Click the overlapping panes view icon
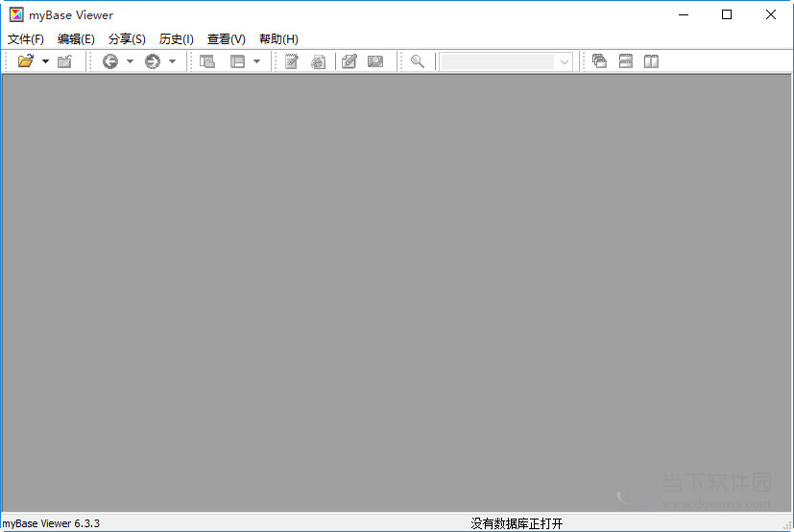The image size is (794, 532). click(x=207, y=61)
